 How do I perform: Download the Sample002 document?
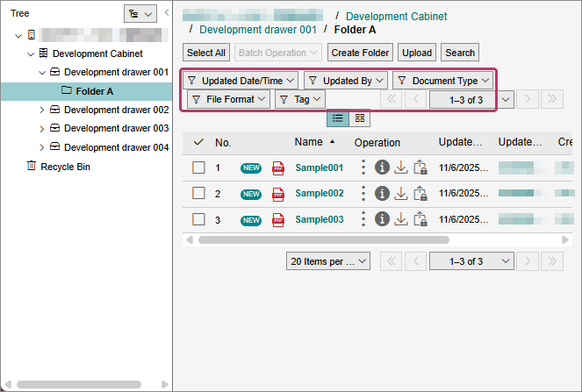[400, 193]
